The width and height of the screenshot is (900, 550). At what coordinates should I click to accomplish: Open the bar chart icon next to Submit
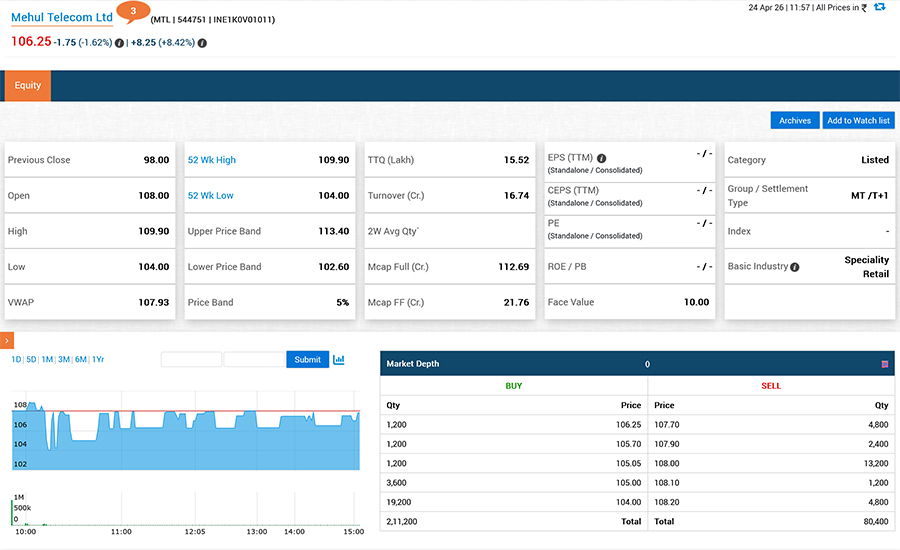(x=339, y=360)
